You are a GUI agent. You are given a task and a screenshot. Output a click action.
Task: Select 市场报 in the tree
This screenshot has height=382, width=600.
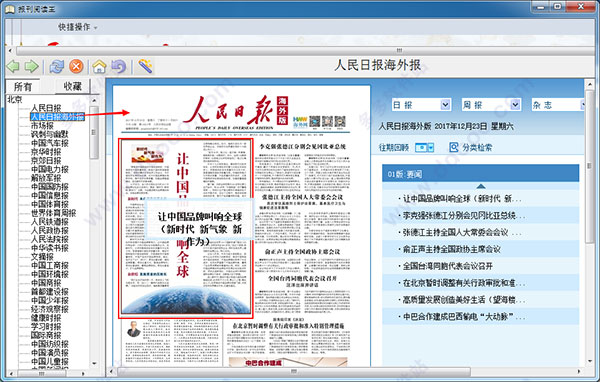[42, 126]
